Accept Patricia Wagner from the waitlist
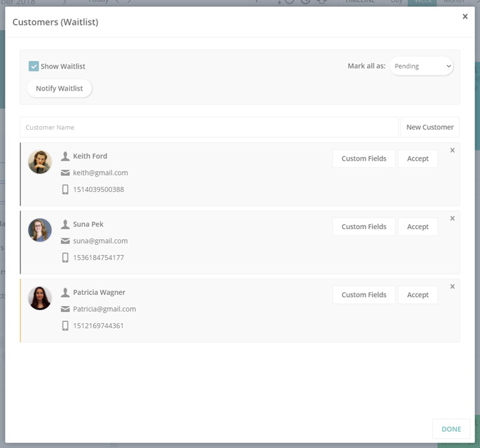This screenshot has height=448, width=480. point(418,295)
